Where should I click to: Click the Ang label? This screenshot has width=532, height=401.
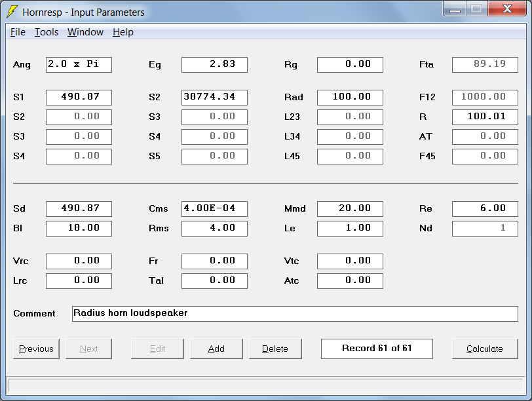click(22, 65)
